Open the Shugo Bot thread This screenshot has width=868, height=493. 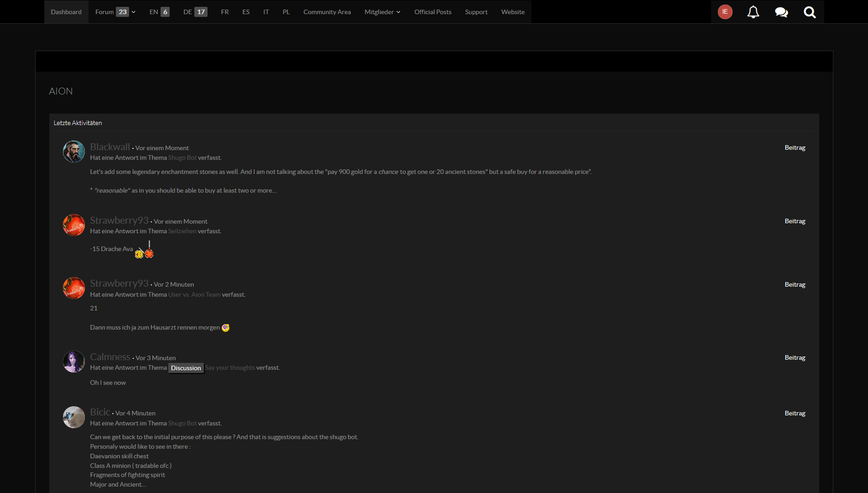(x=182, y=157)
